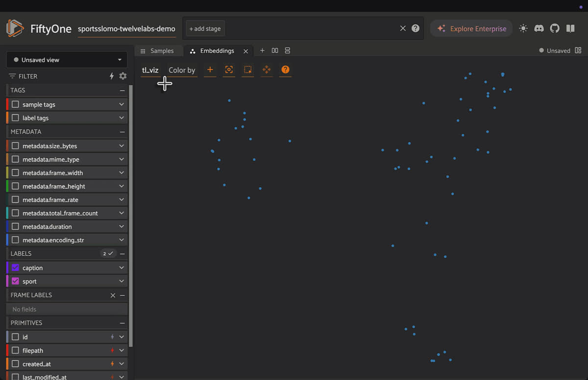Open the Unsaved view dropdown
The width and height of the screenshot is (588, 380).
click(67, 60)
